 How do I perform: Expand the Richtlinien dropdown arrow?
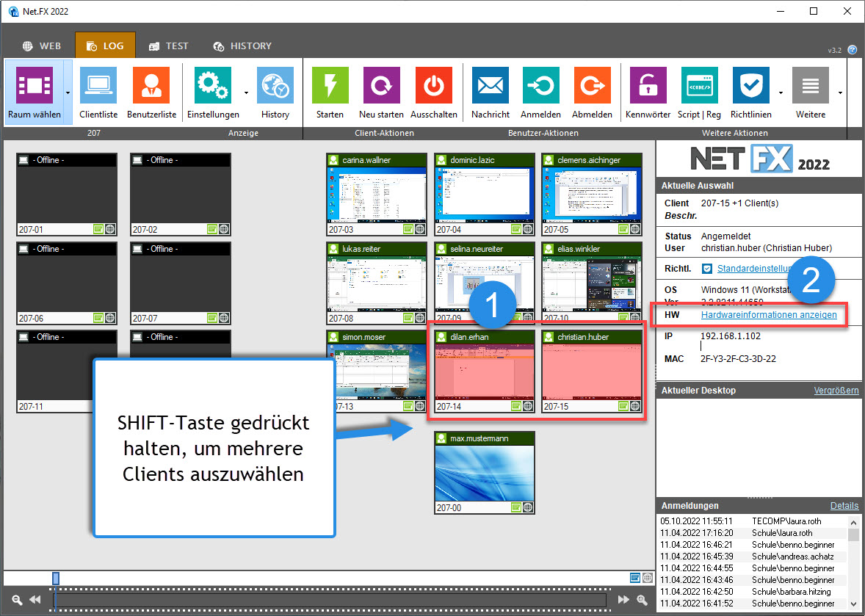click(781, 93)
